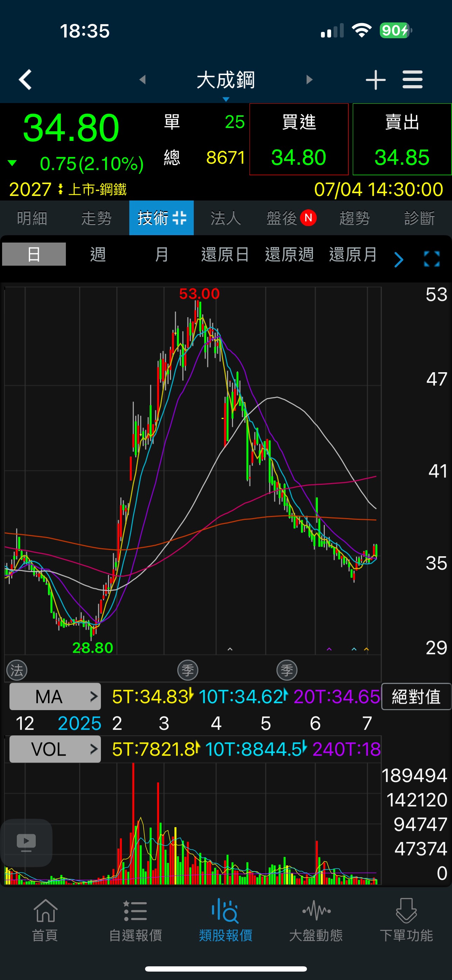The image size is (452, 980).
Task: Expand chart to fullscreen icon
Action: [x=432, y=259]
